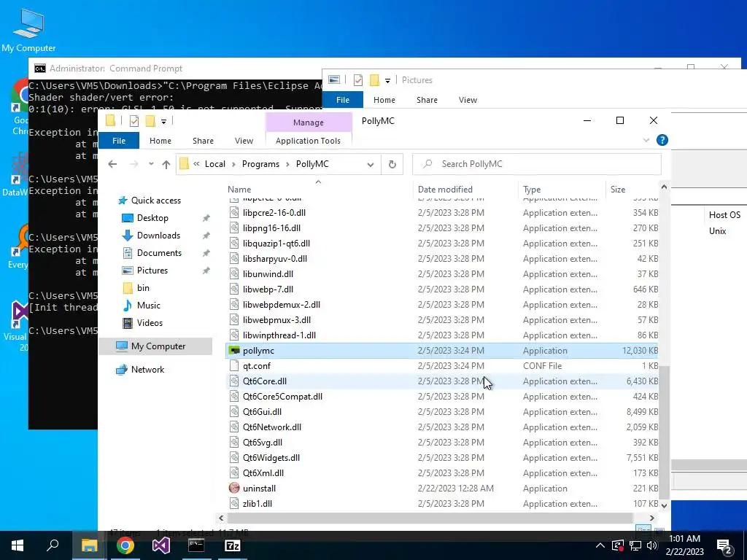Screen dimensions: 747x560
Task: Click the scroll down arrow of file list
Action: (664, 505)
